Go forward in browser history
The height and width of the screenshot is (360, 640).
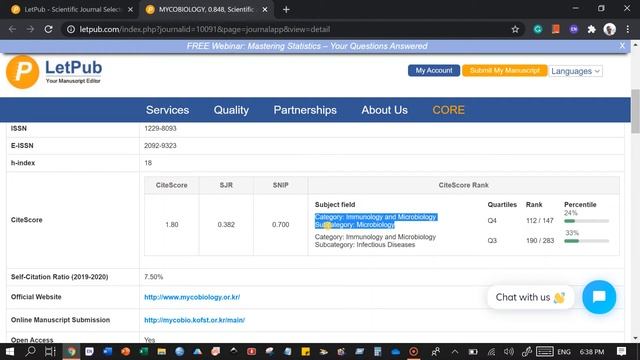30,29
